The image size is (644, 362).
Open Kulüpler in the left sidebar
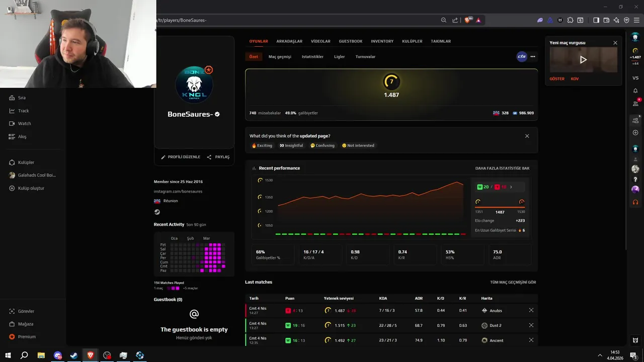point(22,162)
